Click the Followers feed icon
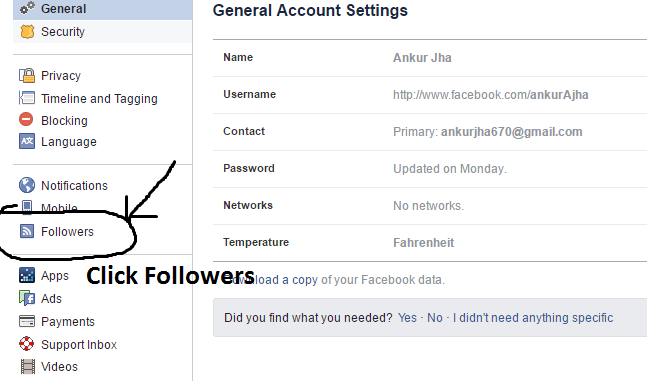 27,231
